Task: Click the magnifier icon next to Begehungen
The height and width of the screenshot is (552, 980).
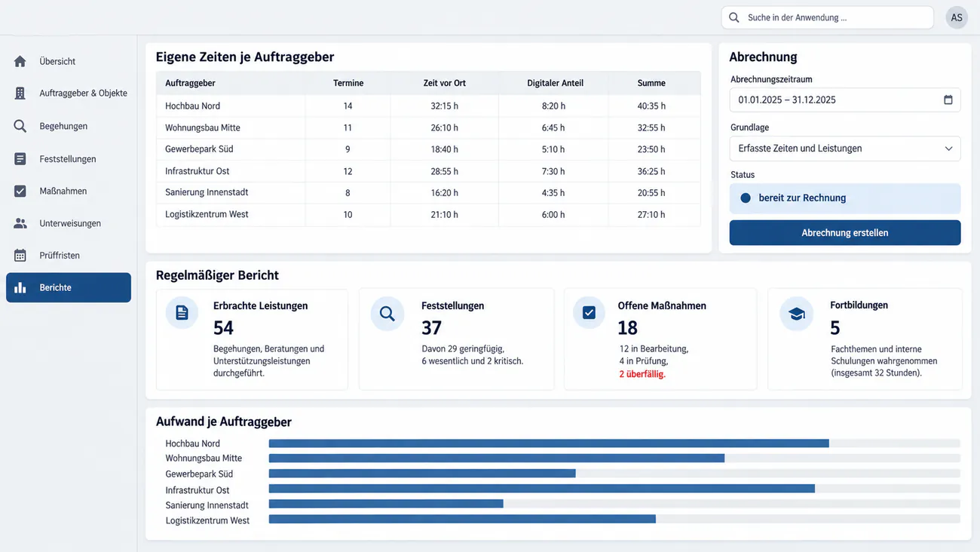Action: (20, 126)
